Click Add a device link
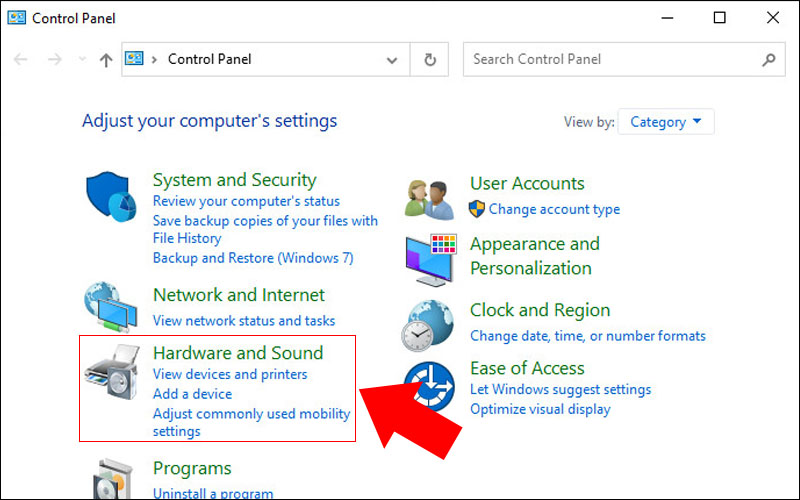 click(x=192, y=394)
